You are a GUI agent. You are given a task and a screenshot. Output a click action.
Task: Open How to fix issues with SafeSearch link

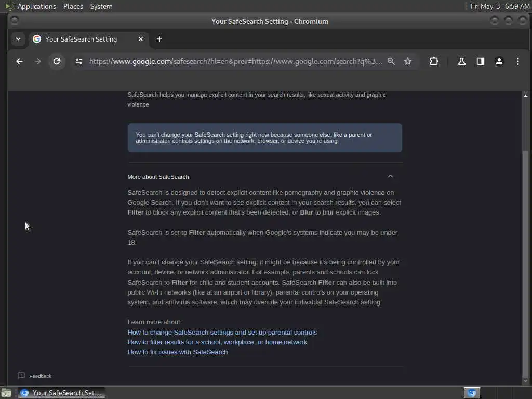(x=178, y=352)
